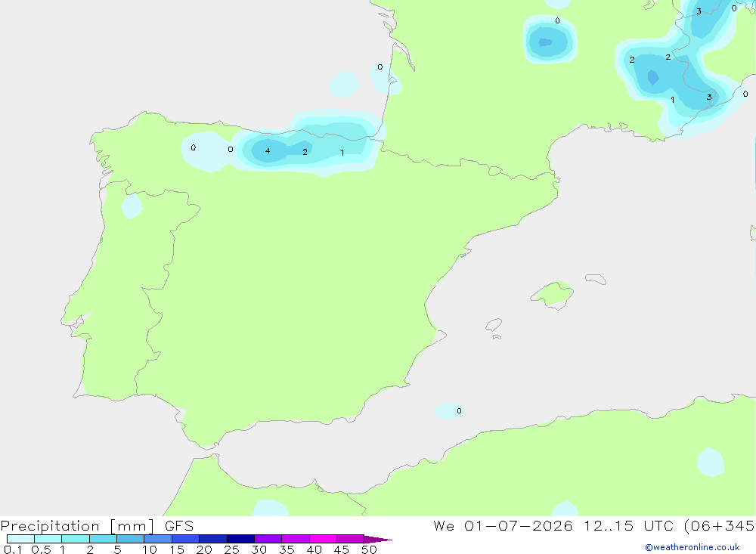Select the 20–25 mm dark blue legend swatch
The height and width of the screenshot is (554, 756).
213,539
